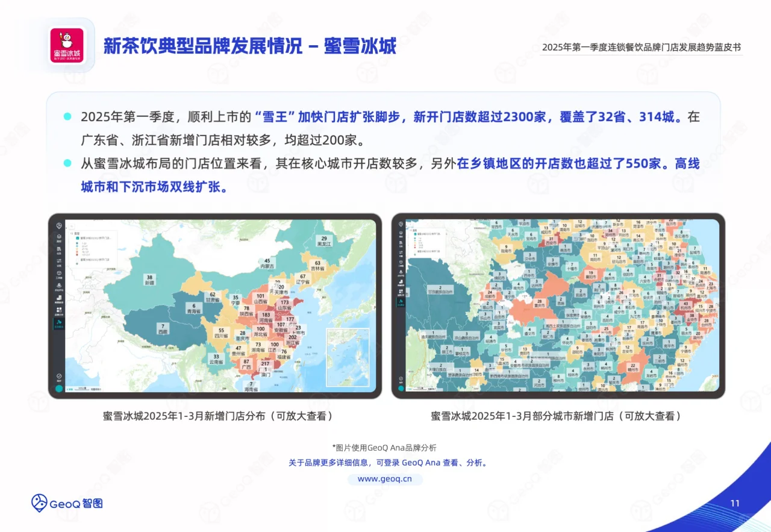Click the caption 蜜雪冰城2025年1-3月新增门店分布
The image size is (771, 532).
[x=185, y=416]
